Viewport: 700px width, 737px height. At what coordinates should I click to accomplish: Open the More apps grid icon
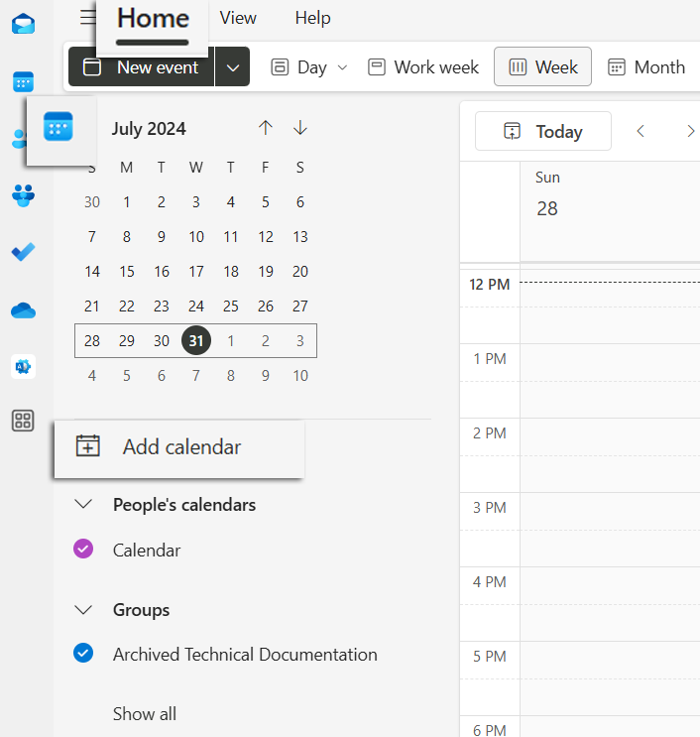click(23, 421)
